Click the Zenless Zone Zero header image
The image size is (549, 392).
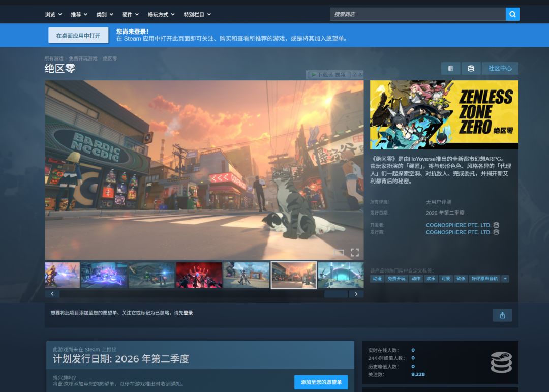[444, 114]
